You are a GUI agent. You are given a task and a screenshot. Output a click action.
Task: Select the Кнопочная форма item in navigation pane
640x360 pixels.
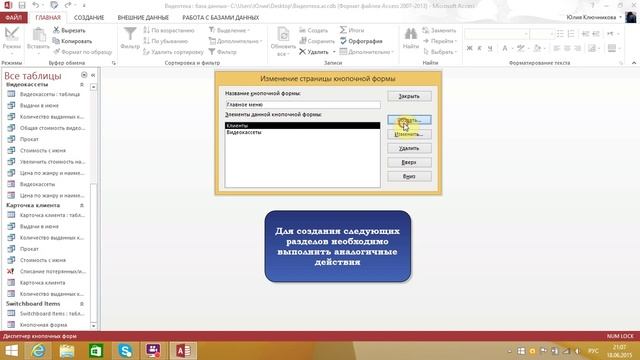pyautogui.click(x=44, y=325)
